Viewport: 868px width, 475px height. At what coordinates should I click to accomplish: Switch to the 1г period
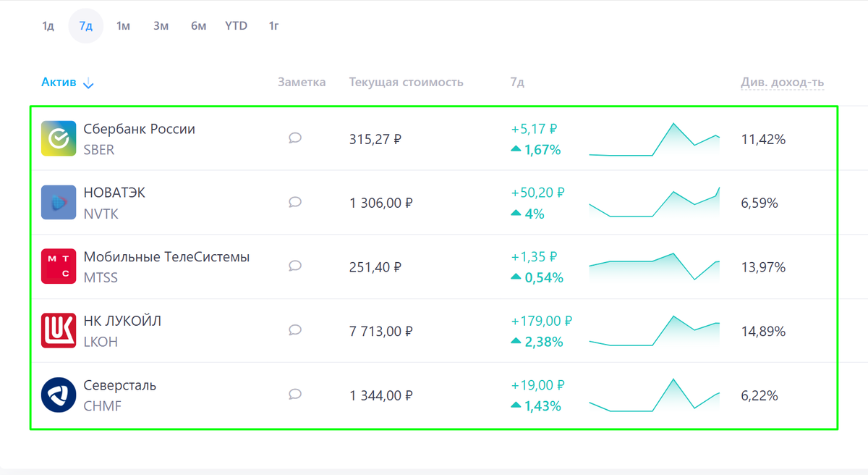[274, 26]
